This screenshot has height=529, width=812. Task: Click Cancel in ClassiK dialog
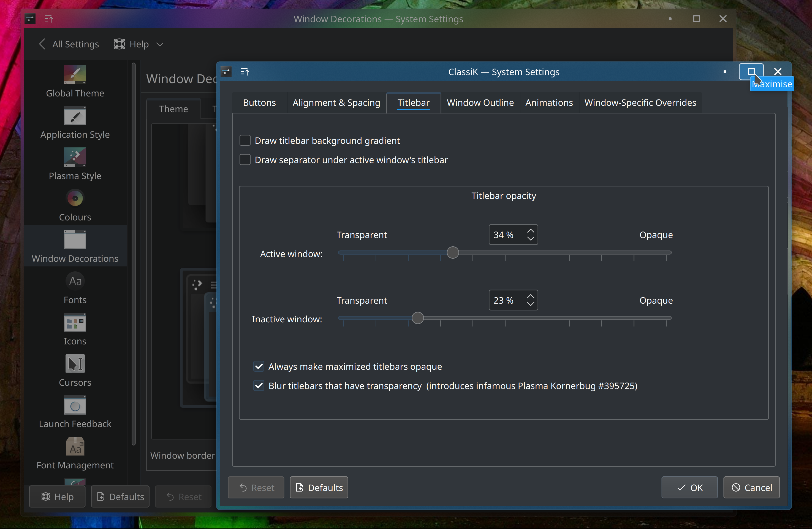[x=752, y=487]
